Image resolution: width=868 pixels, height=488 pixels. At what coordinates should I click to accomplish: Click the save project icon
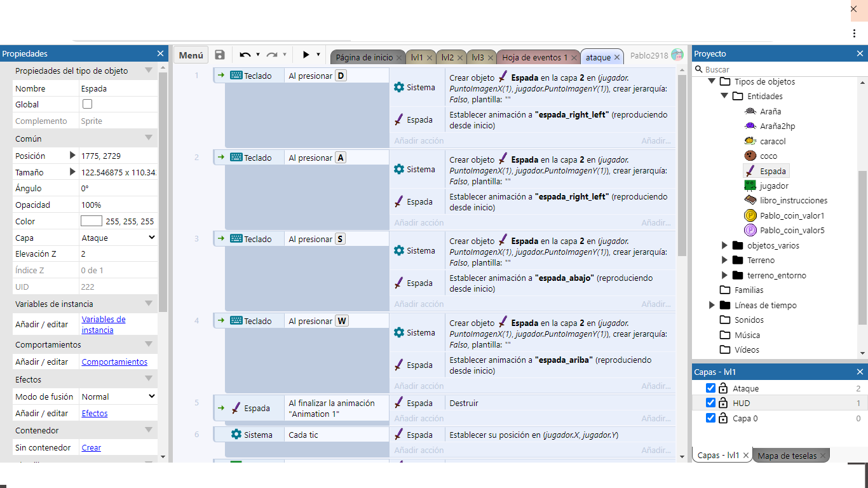coord(220,55)
